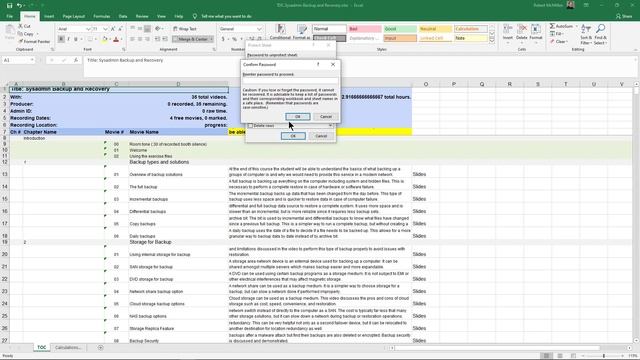Click the Undo arrow in Quick Access
Viewport: 640px width, 360px height.
(19, 5)
